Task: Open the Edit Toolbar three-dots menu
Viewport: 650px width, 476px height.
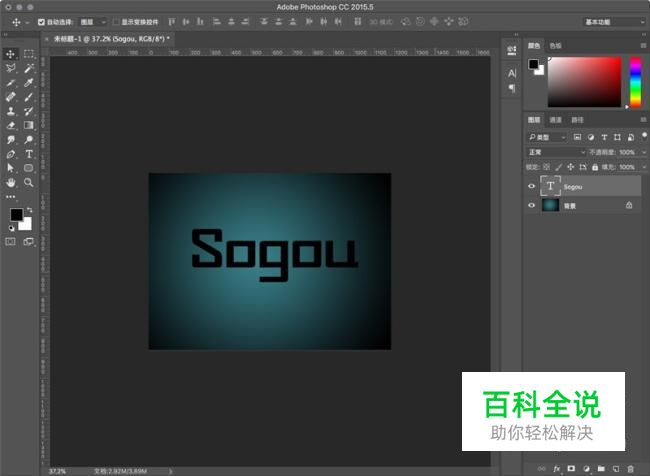Action: 10,197
